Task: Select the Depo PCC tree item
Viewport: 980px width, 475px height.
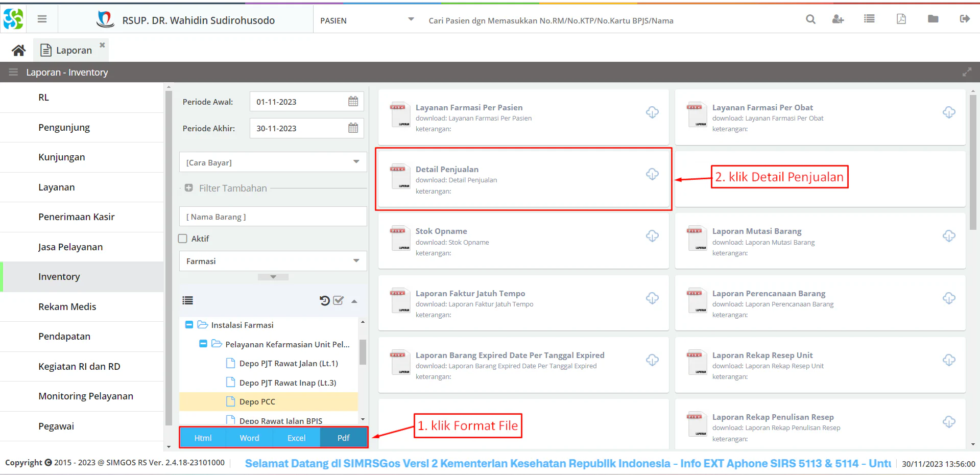Action: pyautogui.click(x=269, y=401)
